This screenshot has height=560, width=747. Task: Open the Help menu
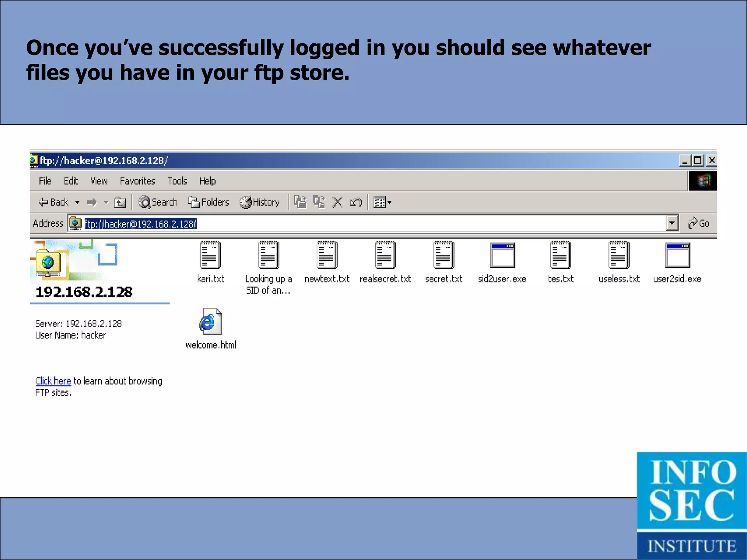pos(207,181)
